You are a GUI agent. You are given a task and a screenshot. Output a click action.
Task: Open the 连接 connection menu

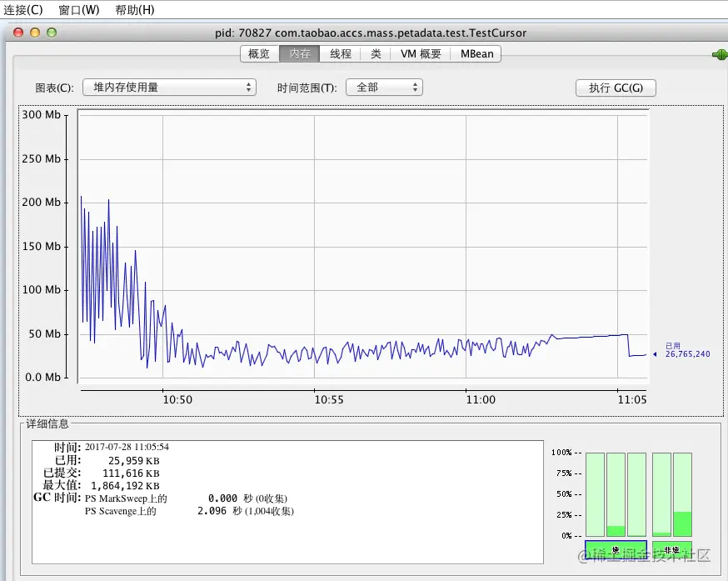[22, 10]
